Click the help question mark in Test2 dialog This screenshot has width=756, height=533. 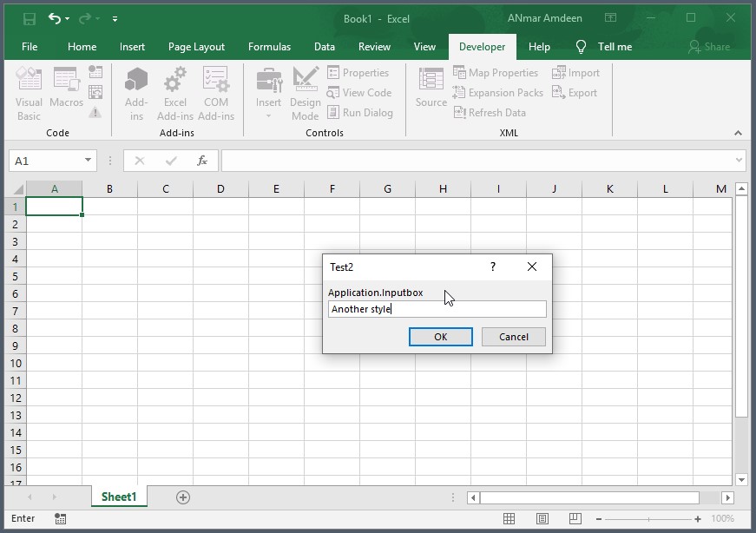(x=493, y=267)
